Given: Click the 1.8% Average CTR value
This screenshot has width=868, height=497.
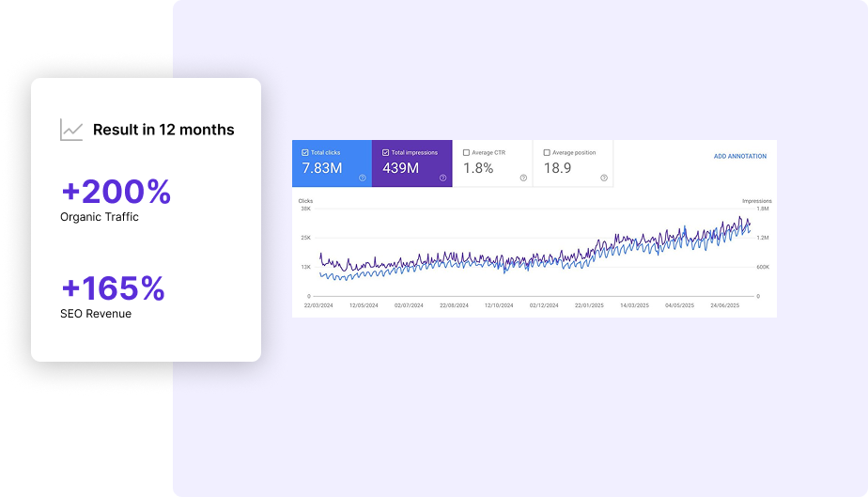Looking at the screenshot, I should click(x=478, y=168).
